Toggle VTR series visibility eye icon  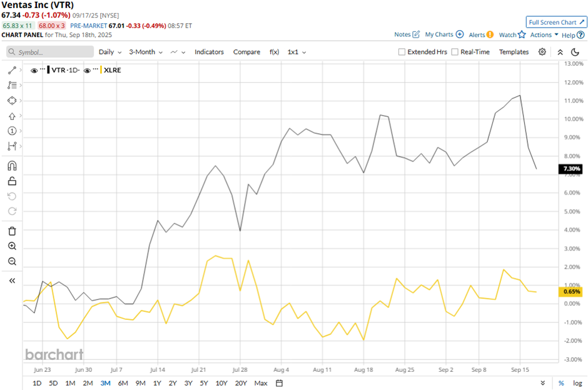pos(34,71)
